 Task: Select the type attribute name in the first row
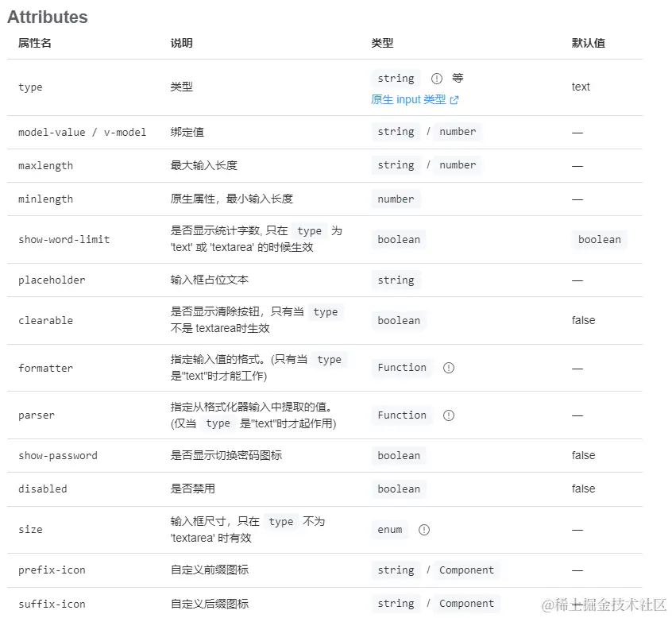click(30, 87)
